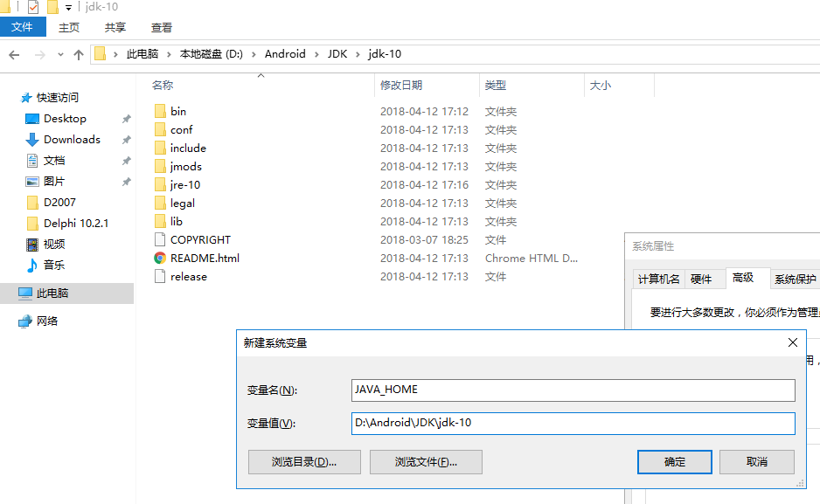Navigate to 本地磁盘 (D:) breadcrumb

point(212,54)
